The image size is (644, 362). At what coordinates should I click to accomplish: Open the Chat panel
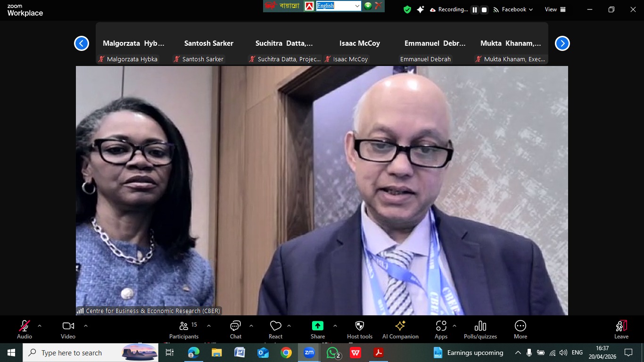235,329
